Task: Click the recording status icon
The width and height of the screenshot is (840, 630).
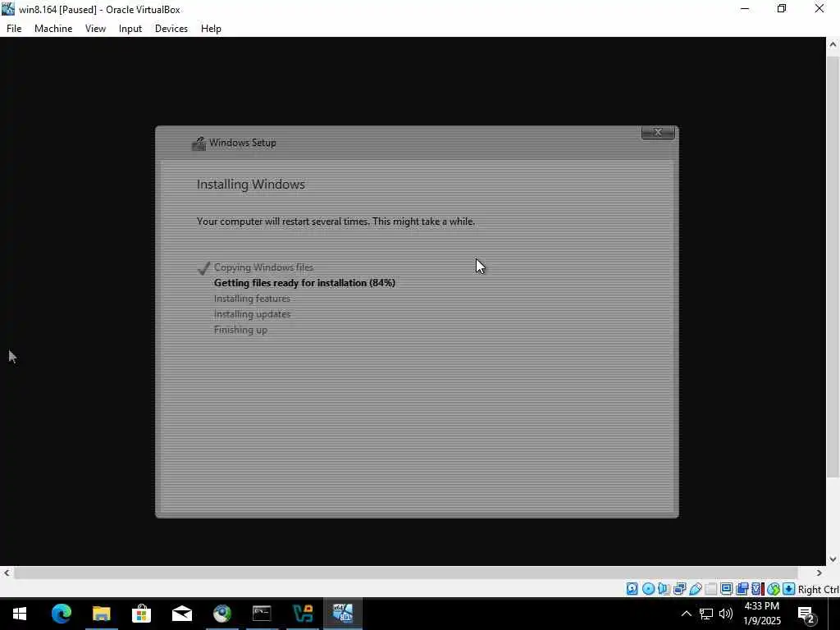Action: (x=742, y=589)
